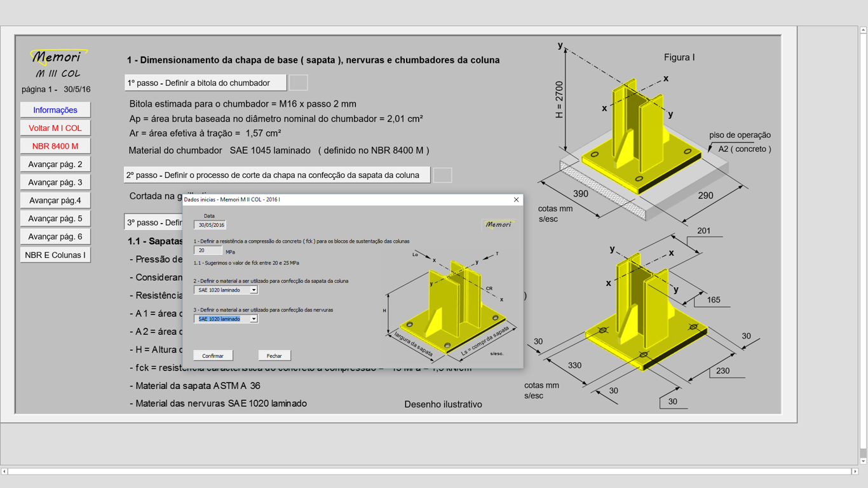Open the Informações button in the sidebar
This screenshot has height=488, width=868.
55,110
